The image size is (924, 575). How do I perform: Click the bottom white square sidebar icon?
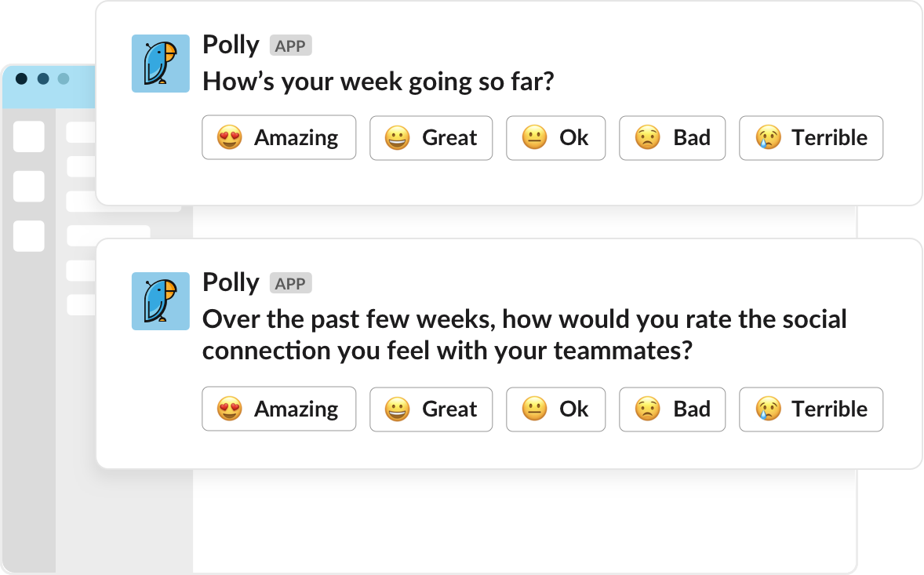29,235
